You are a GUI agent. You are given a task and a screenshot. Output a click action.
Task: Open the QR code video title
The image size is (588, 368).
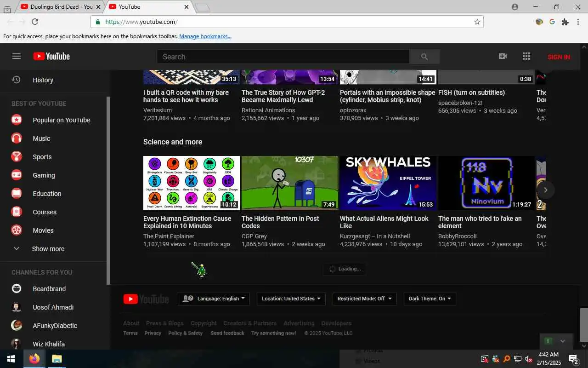point(186,96)
